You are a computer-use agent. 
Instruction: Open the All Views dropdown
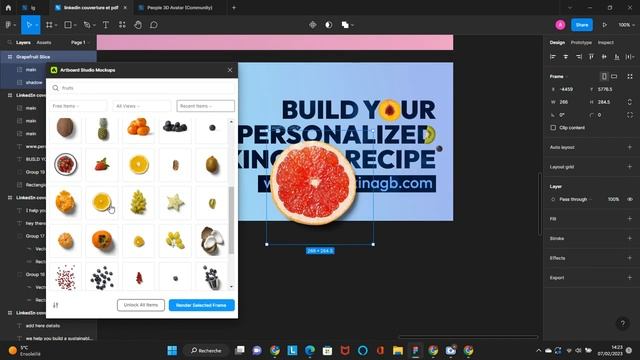click(x=141, y=106)
